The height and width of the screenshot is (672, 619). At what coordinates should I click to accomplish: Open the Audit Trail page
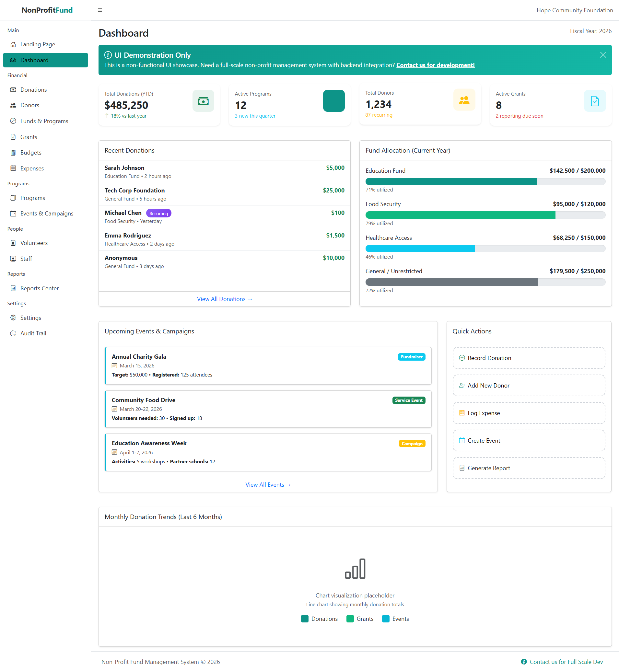33,333
